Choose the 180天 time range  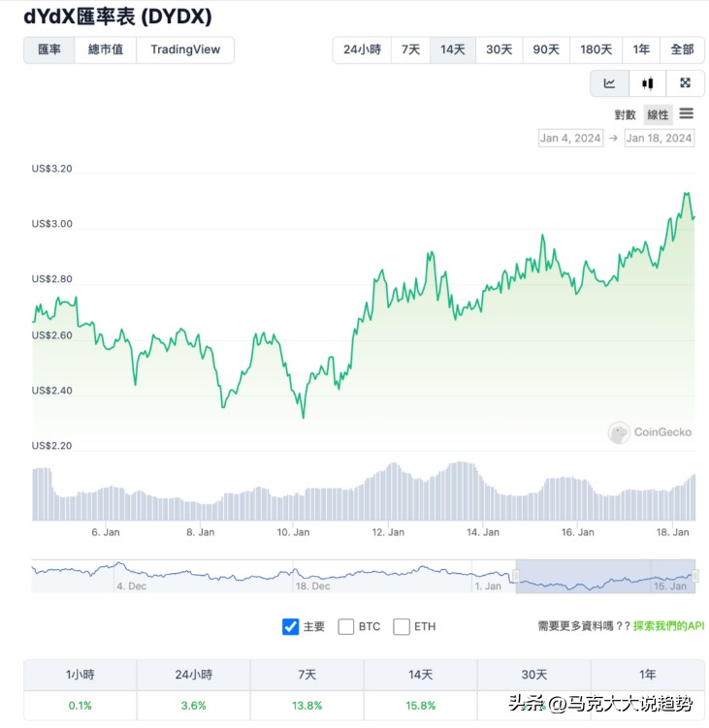[x=596, y=49]
